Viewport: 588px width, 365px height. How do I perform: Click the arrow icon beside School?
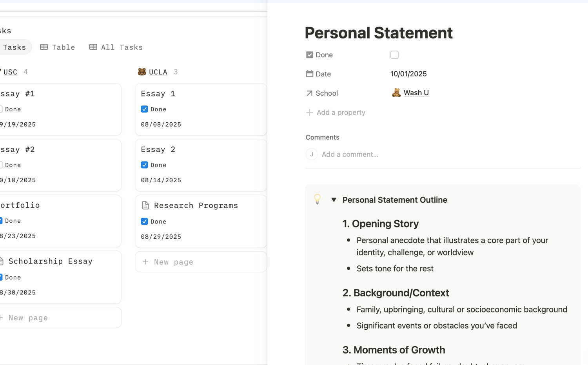tap(310, 93)
